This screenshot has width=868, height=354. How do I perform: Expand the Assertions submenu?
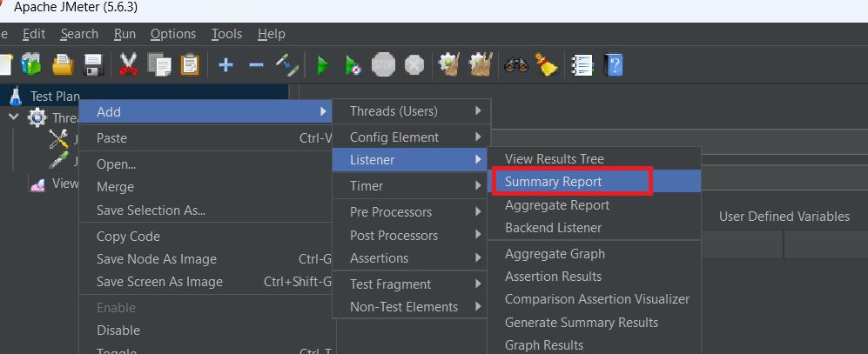(411, 257)
